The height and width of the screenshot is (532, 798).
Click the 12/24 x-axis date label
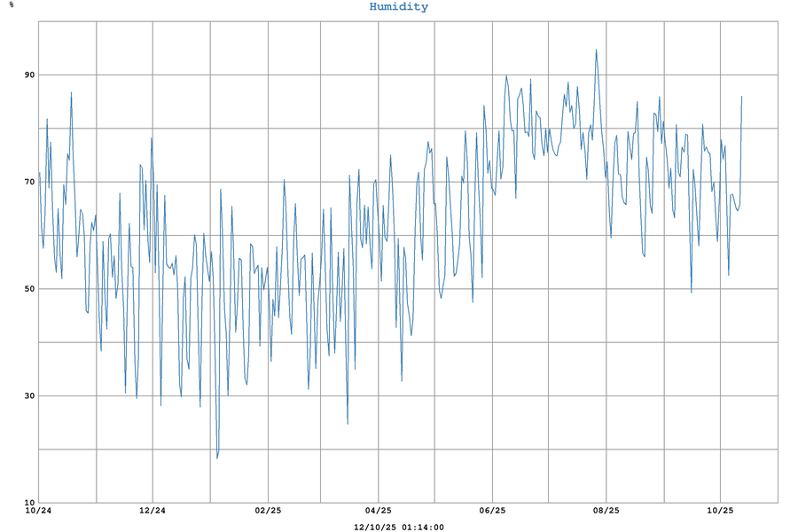[153, 511]
